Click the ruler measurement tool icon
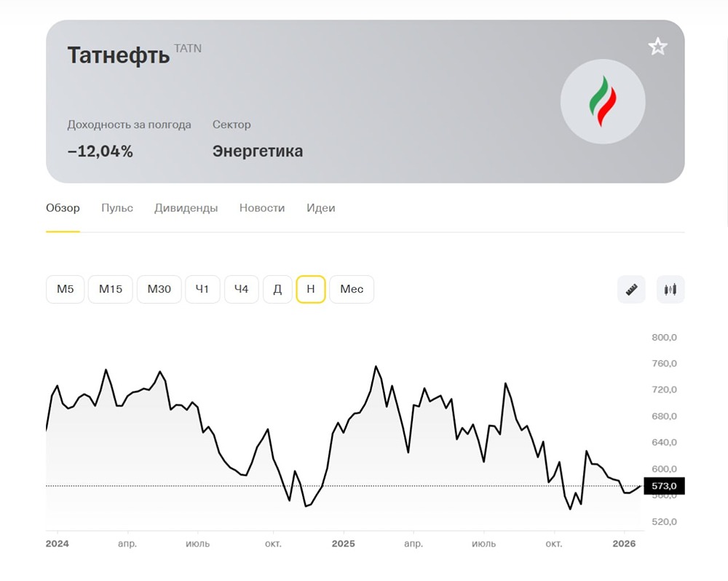Image resolution: width=728 pixels, height=581 pixels. pos(631,289)
